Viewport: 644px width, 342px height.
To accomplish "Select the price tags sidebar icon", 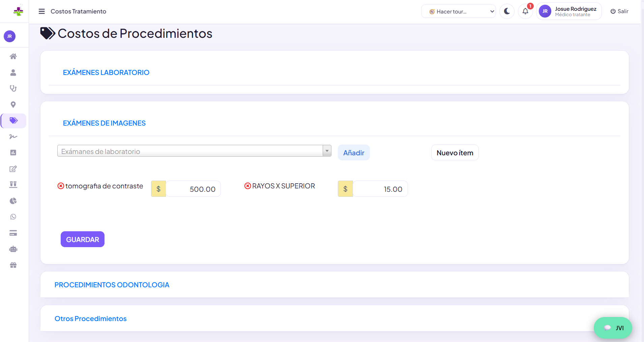I will [13, 121].
